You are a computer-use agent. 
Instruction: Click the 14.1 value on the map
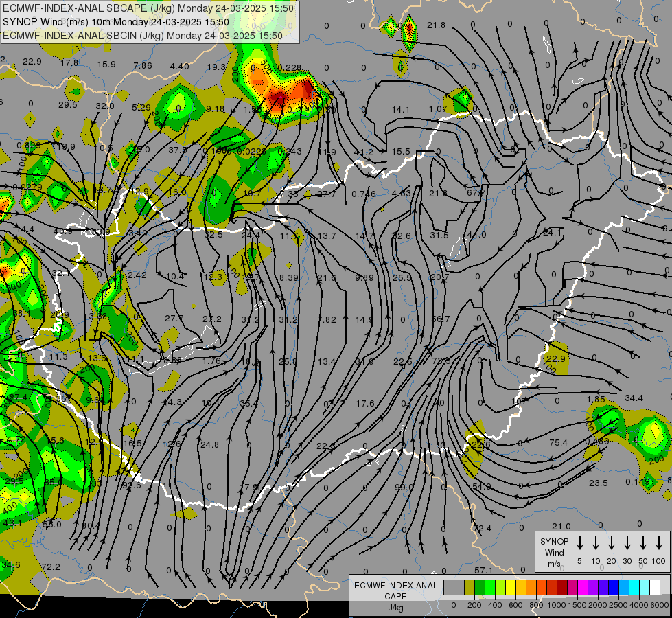[x=401, y=110]
